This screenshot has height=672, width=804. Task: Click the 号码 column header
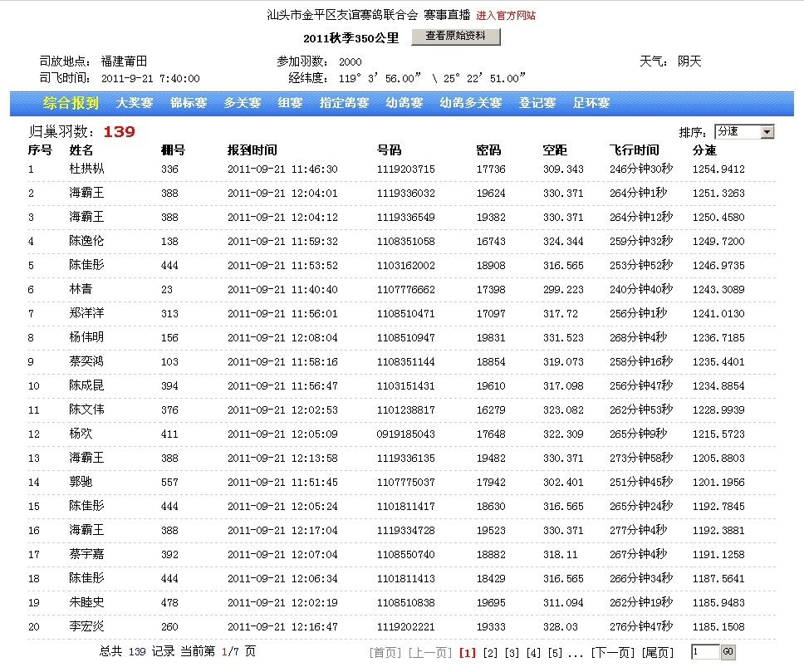tap(390, 150)
